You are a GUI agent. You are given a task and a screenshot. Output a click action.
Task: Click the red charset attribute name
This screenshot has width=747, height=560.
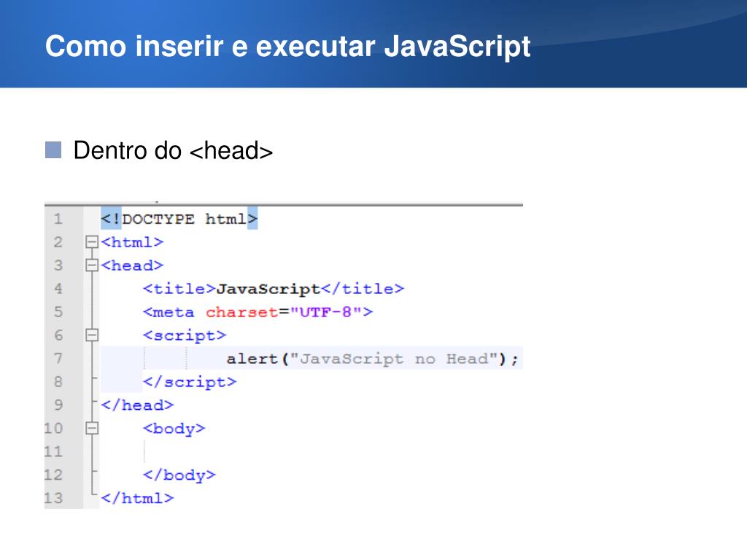(241, 312)
